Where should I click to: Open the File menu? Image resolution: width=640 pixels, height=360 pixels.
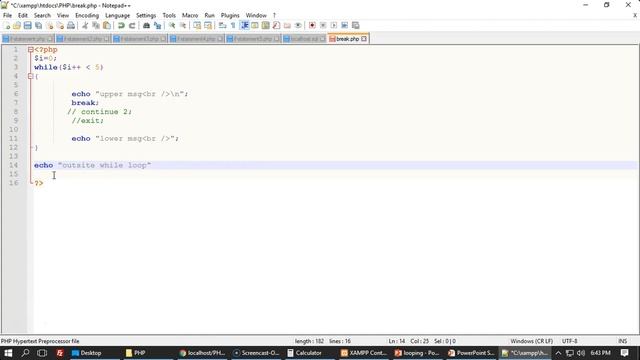[7, 15]
